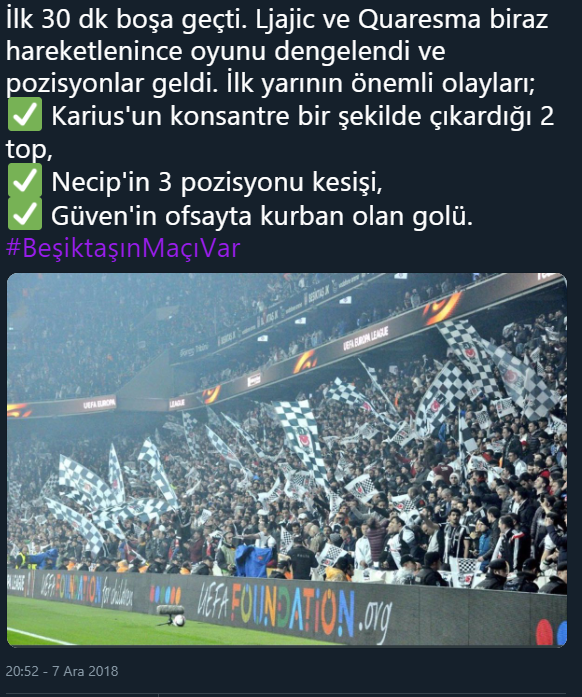Click the four colored dots logo on banner
The width and height of the screenshot is (582, 697).
[165, 594]
